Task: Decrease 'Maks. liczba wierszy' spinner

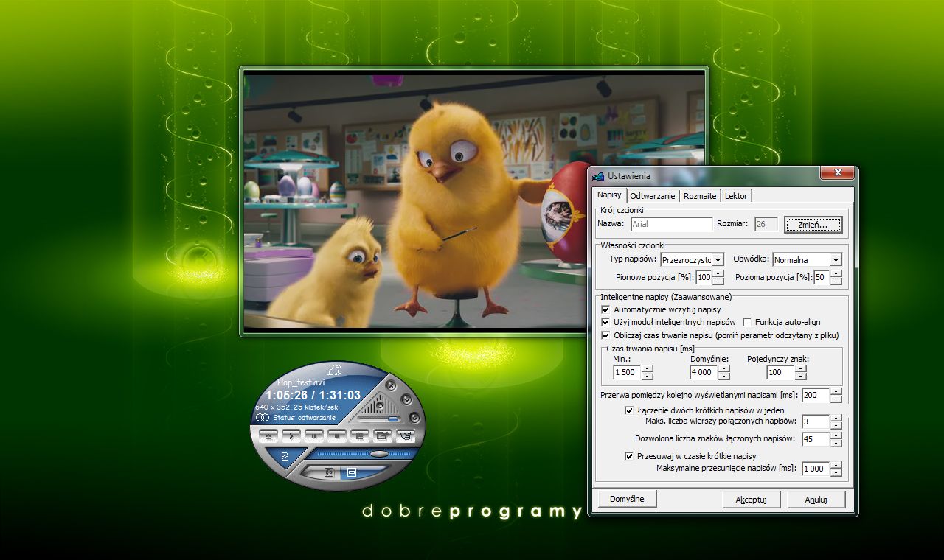Action: coord(836,426)
